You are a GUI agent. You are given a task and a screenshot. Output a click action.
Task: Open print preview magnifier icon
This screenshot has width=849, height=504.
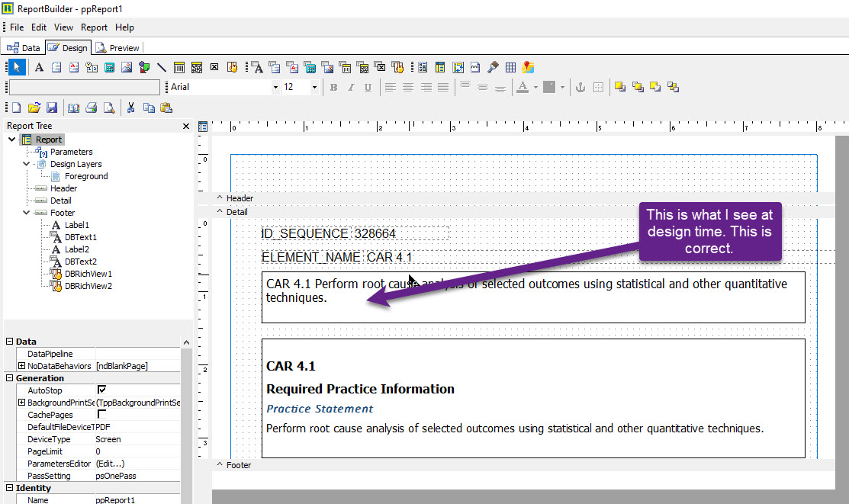point(109,108)
